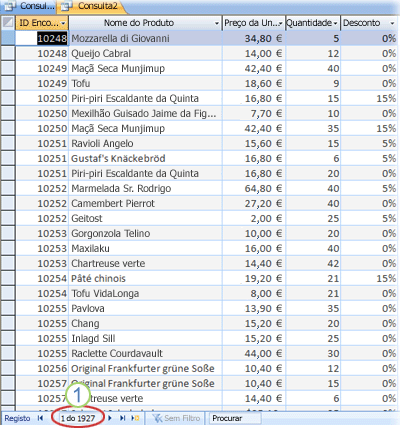Click the Tofu VidaLonga cell
Image resolution: width=400 pixels, height=428 pixels.
coord(145,293)
